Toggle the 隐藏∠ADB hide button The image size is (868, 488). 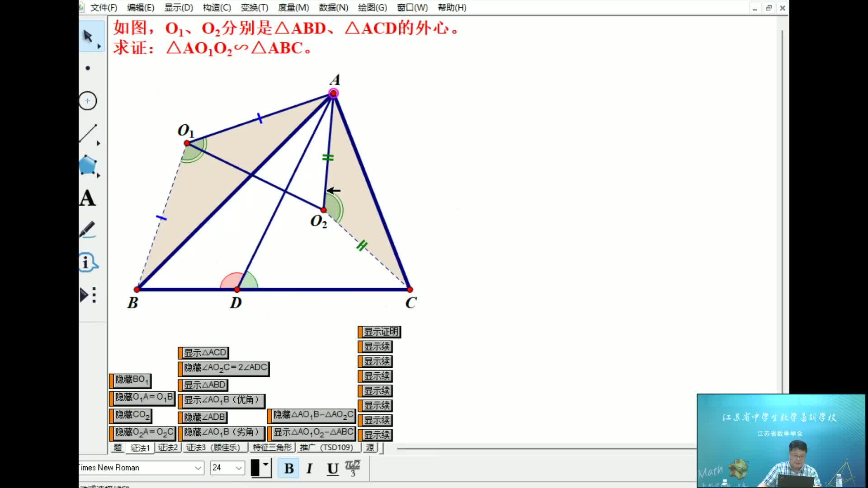(x=204, y=417)
